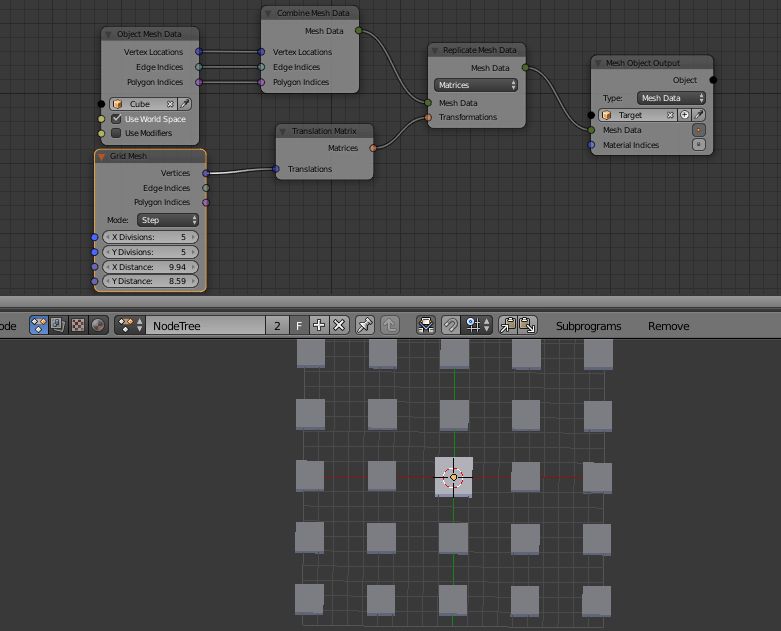This screenshot has height=631, width=781.
Task: Click the go to parent node tree icon
Action: 390,326
